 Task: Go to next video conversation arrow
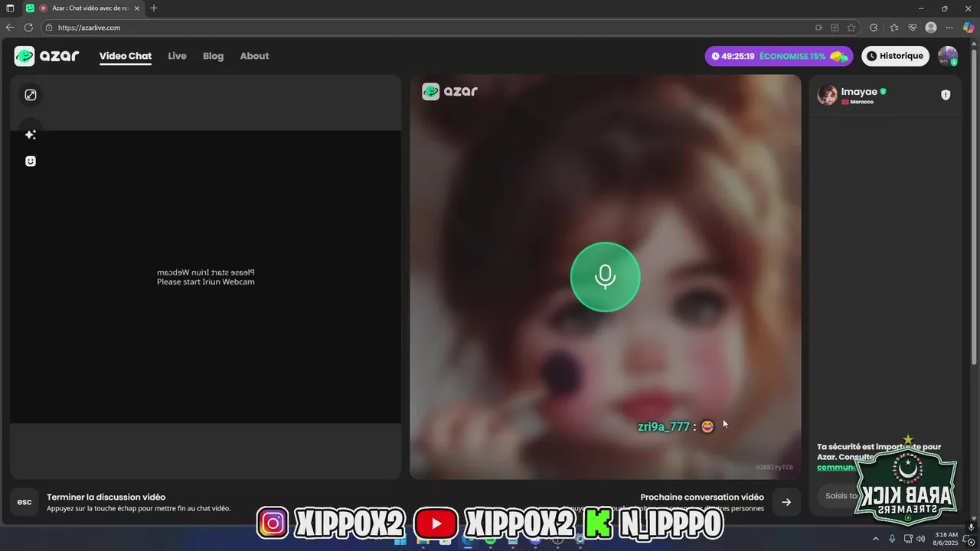coord(786,502)
